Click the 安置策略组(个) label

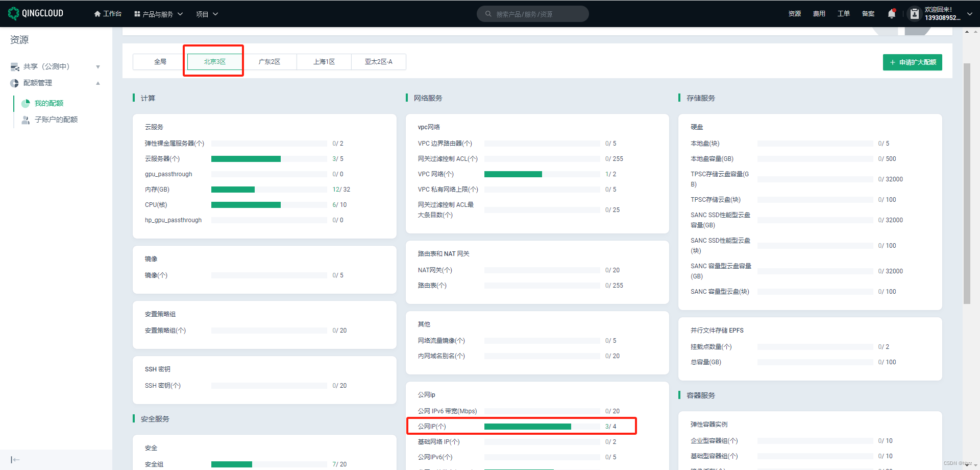(x=165, y=331)
